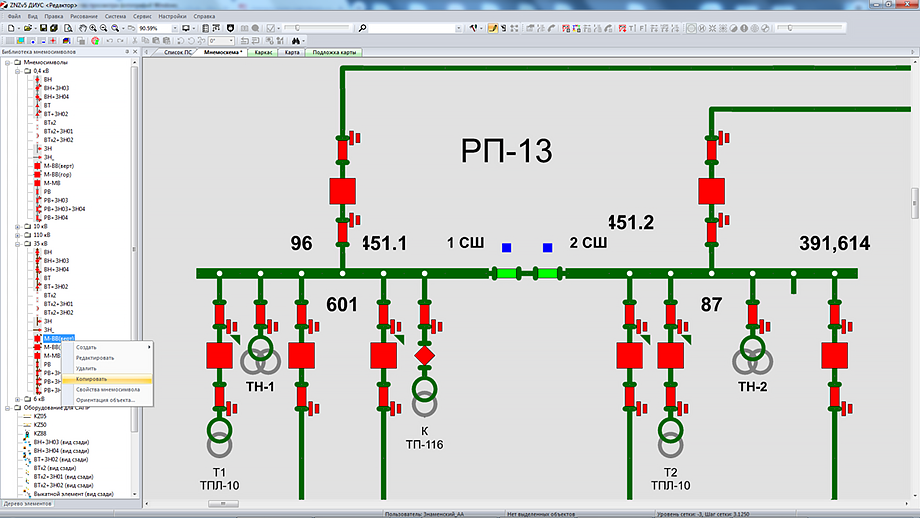Viewport: 920px width, 518px height.
Task: Click search magnifier beside top slider
Action: pyautogui.click(x=362, y=29)
